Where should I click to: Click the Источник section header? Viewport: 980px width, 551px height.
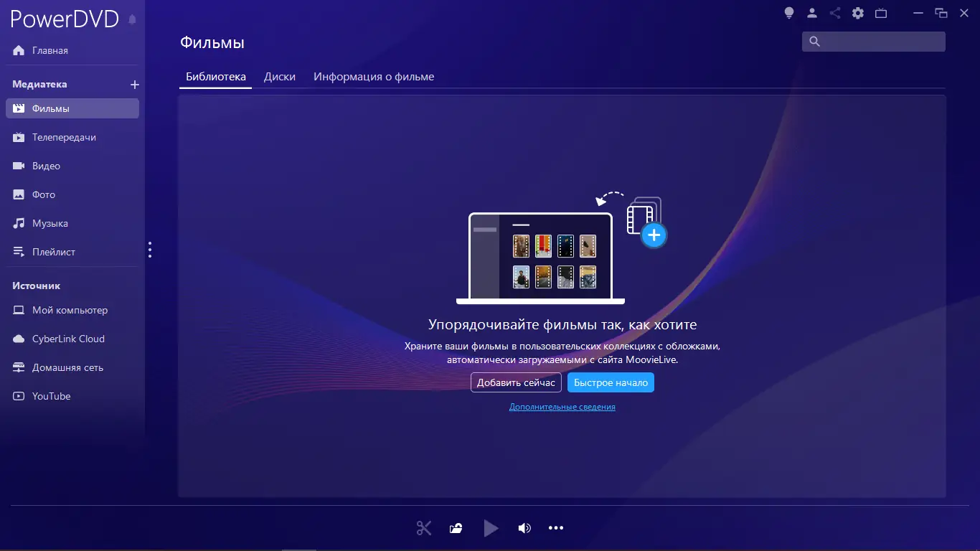click(x=36, y=286)
